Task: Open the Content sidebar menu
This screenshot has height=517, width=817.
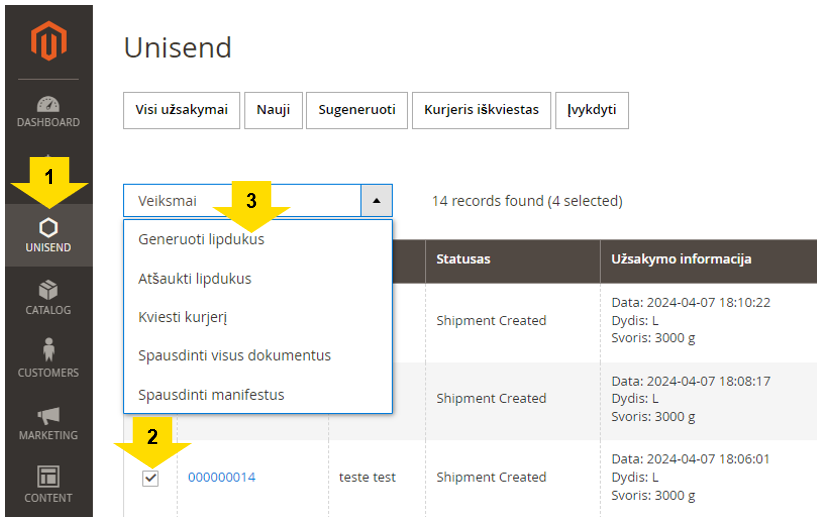Action: (48, 484)
